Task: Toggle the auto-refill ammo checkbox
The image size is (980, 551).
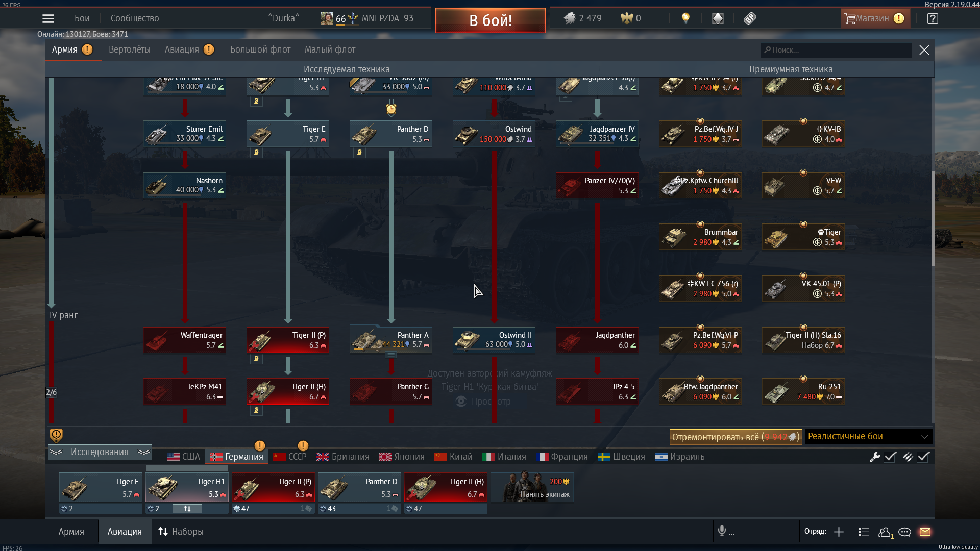Action: 923,457
